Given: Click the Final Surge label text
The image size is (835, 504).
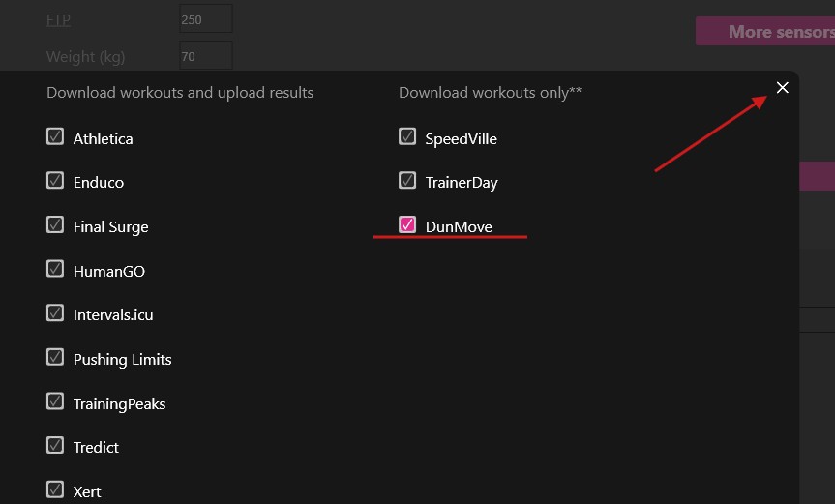Looking at the screenshot, I should tap(110, 227).
